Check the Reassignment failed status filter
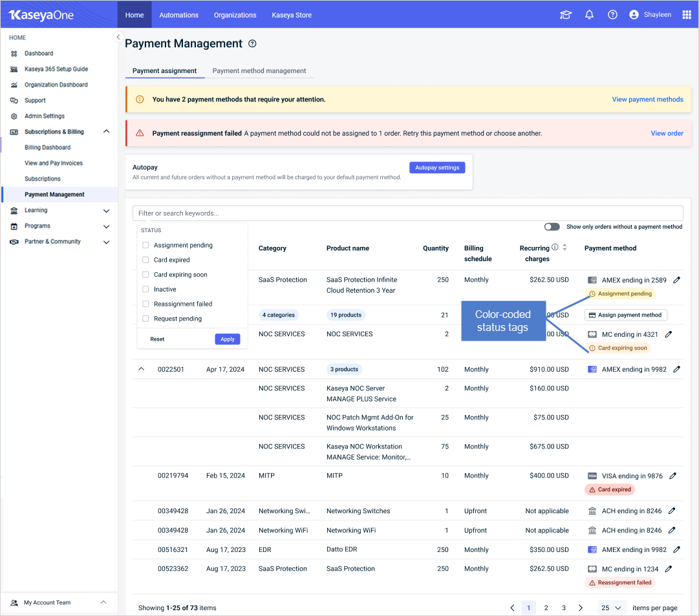This screenshot has height=616, width=699. click(x=146, y=304)
